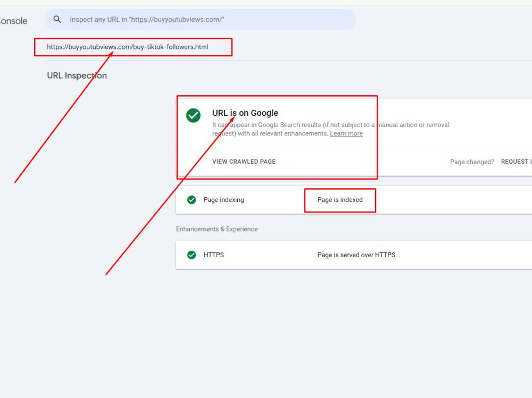The width and height of the screenshot is (532, 398).
Task: Open VIEW CRAWLED PAGE
Action: 244,162
